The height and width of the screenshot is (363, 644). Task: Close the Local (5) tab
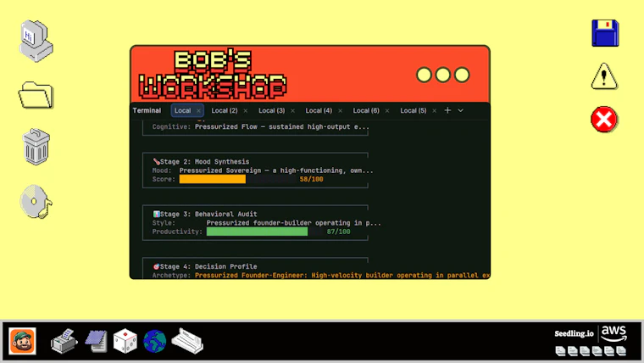(434, 111)
